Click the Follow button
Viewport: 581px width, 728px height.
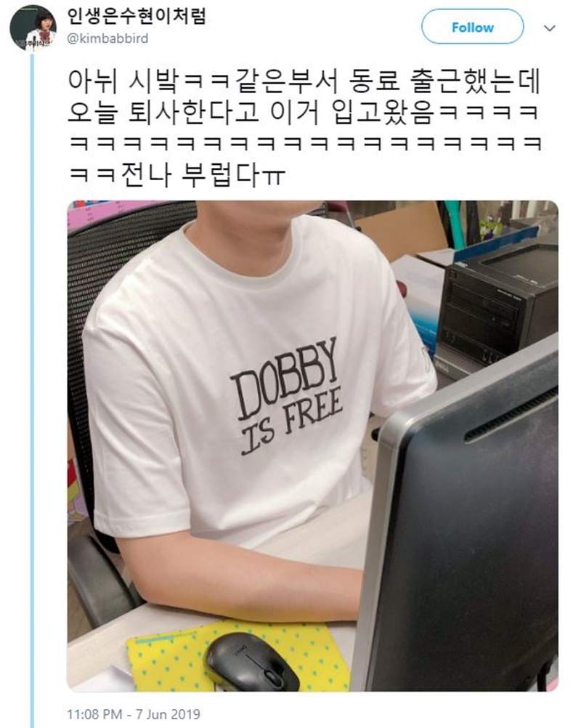click(x=472, y=27)
